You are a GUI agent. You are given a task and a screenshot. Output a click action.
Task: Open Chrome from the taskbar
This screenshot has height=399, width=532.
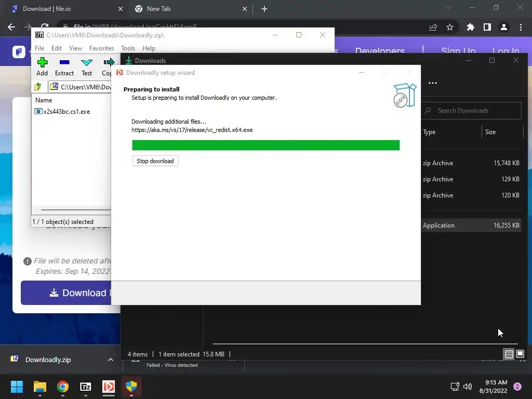click(x=63, y=387)
